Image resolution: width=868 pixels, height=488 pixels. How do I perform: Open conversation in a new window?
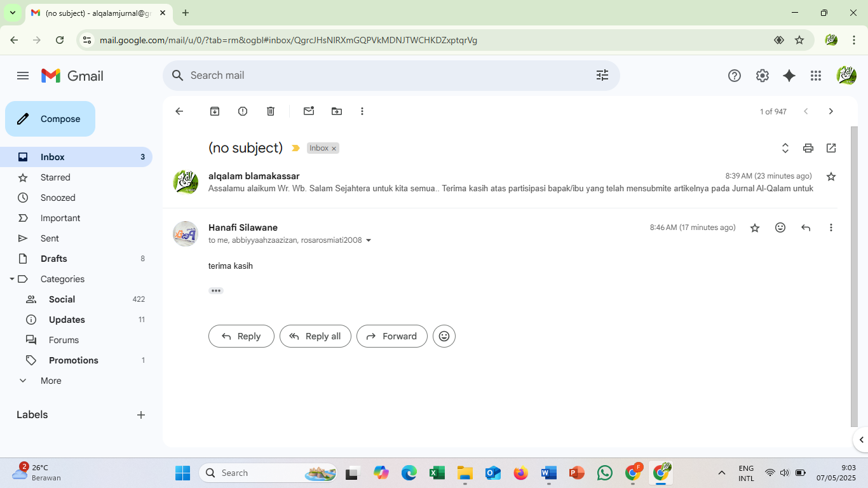[x=831, y=148]
